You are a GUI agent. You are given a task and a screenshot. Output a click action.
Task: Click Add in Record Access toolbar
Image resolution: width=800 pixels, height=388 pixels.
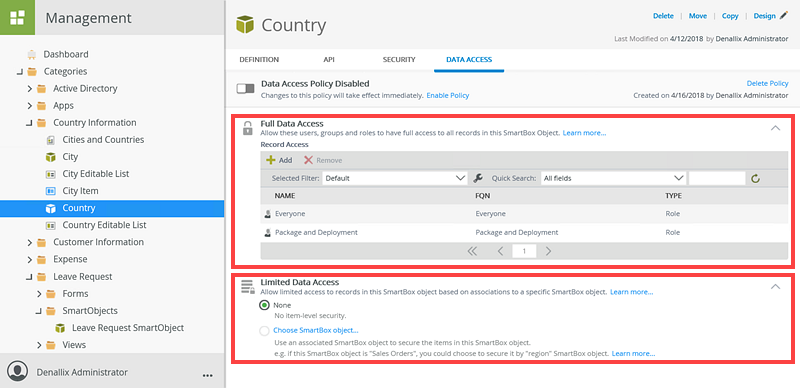click(x=279, y=160)
